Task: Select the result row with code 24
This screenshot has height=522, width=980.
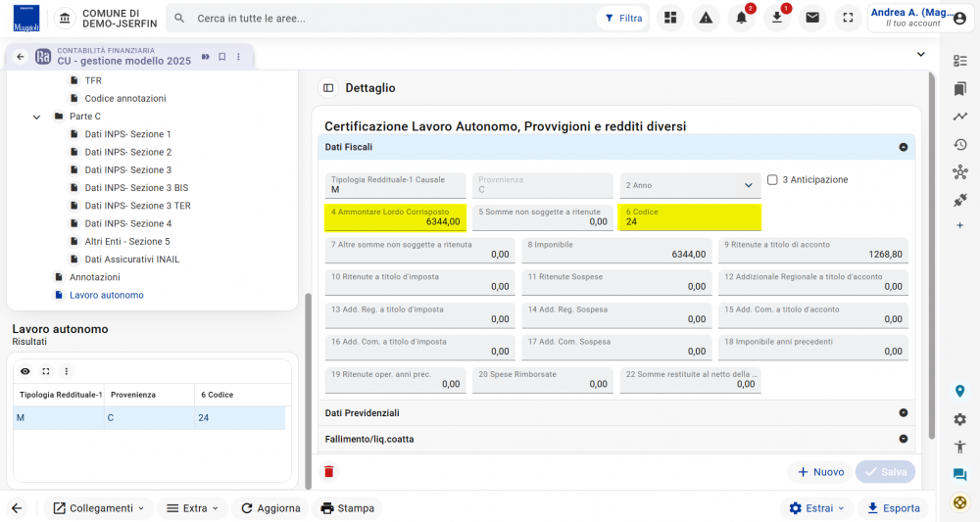Action: pos(149,418)
